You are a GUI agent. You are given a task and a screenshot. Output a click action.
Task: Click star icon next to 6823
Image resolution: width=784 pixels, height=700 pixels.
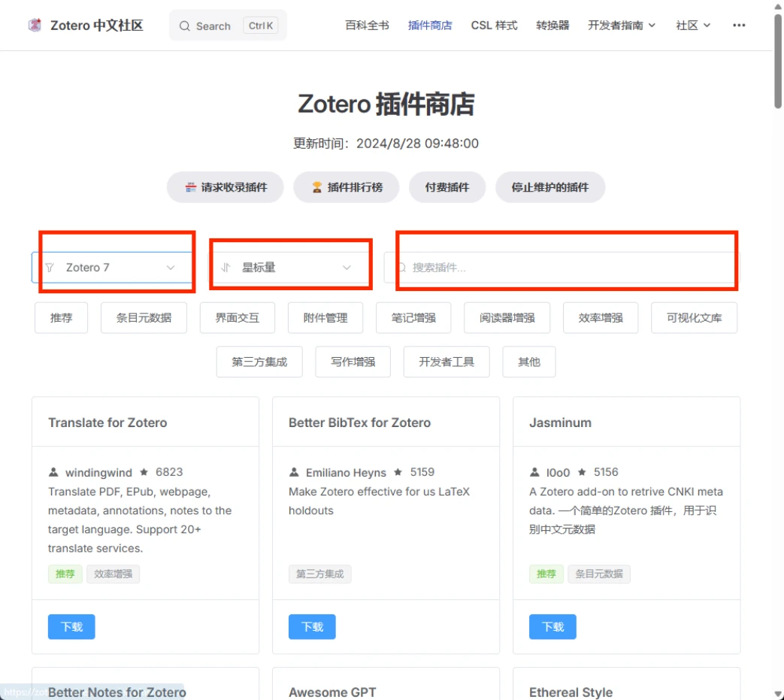(144, 472)
